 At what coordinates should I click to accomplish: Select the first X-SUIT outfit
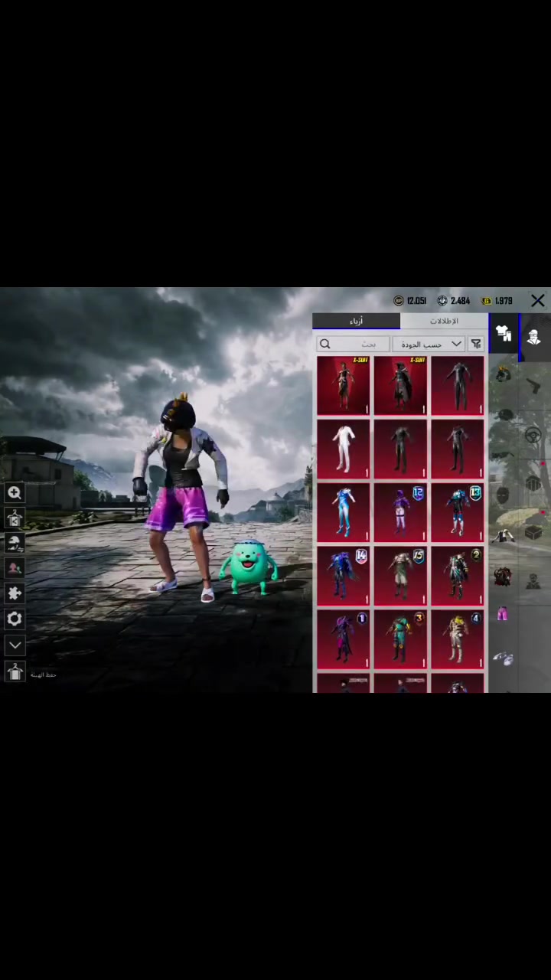[x=344, y=385]
